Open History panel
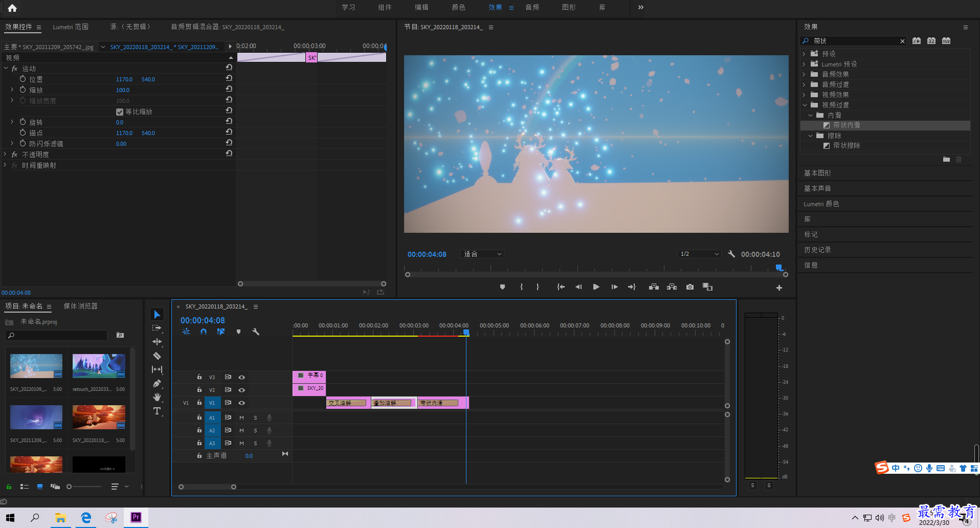 click(x=817, y=250)
